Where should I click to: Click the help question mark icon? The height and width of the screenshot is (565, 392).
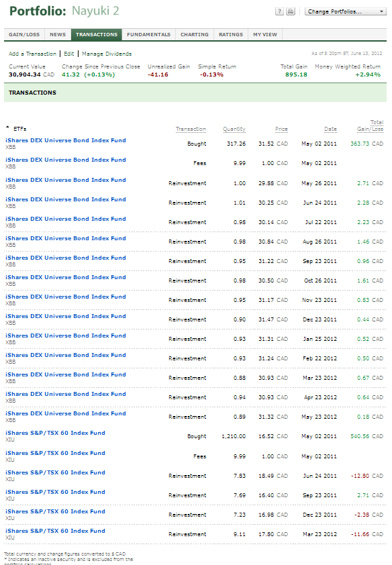coord(279,11)
